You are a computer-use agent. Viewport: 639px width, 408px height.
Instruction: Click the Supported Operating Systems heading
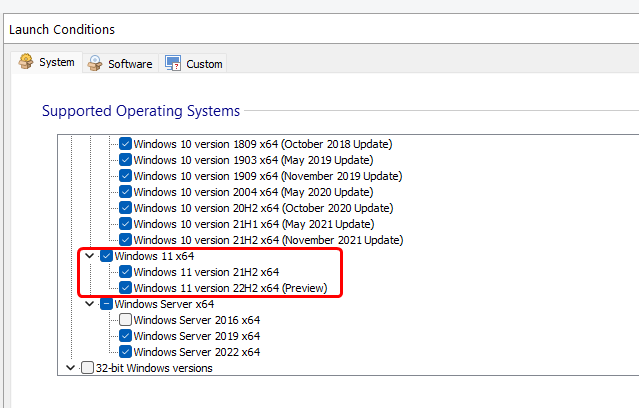141,111
